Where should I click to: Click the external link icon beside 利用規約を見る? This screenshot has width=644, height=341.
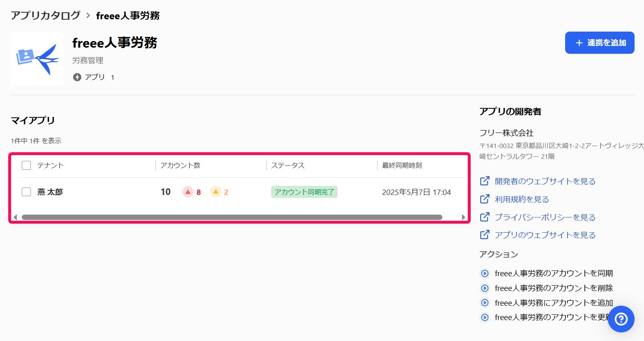pyautogui.click(x=485, y=199)
